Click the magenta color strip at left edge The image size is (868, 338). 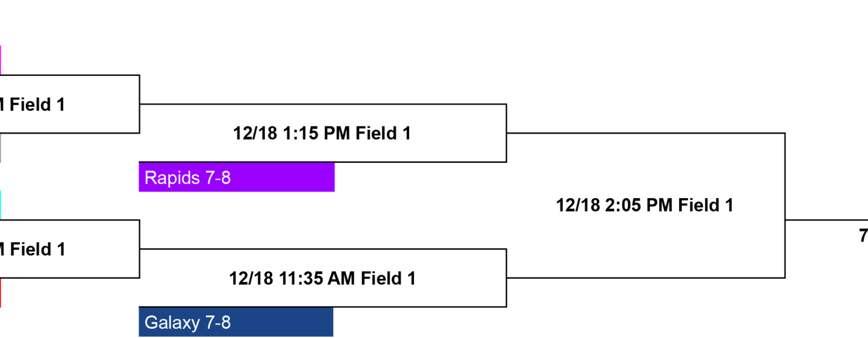[x=1, y=60]
